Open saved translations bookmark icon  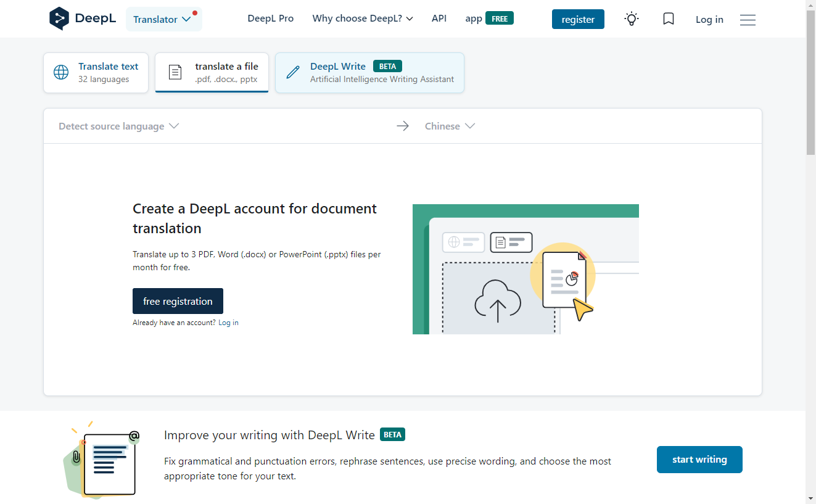coord(669,19)
